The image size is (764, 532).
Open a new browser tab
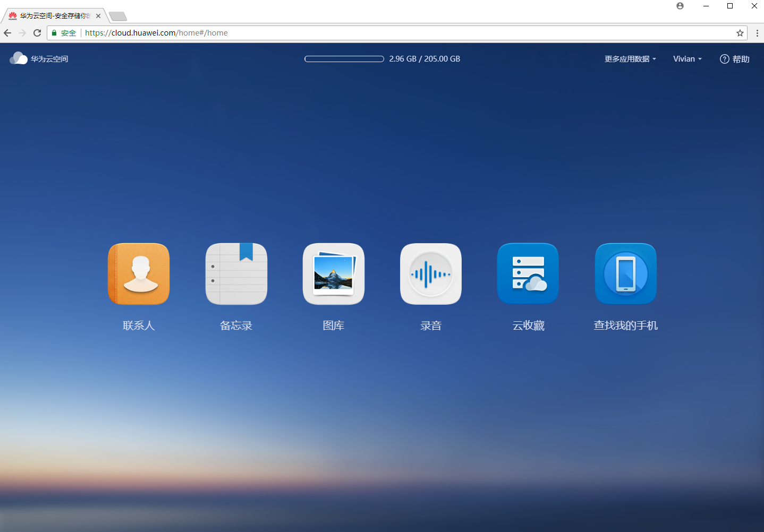click(118, 16)
